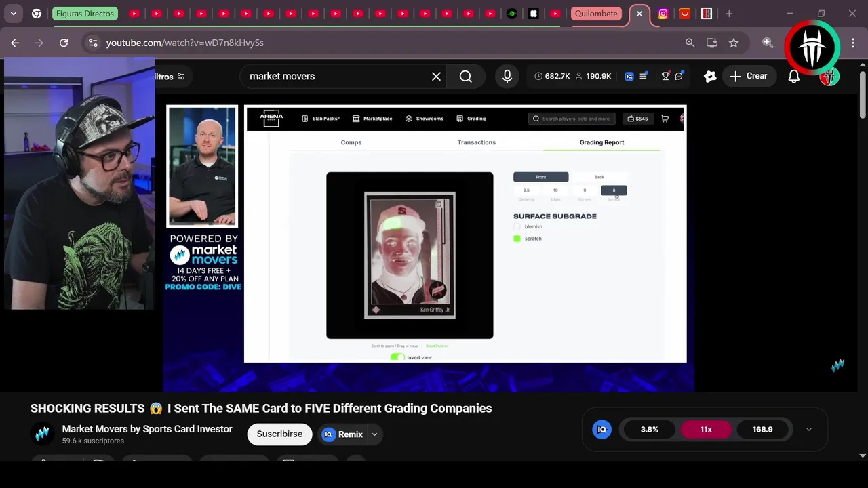
Task: Clear the search query with the X
Action: (436, 77)
